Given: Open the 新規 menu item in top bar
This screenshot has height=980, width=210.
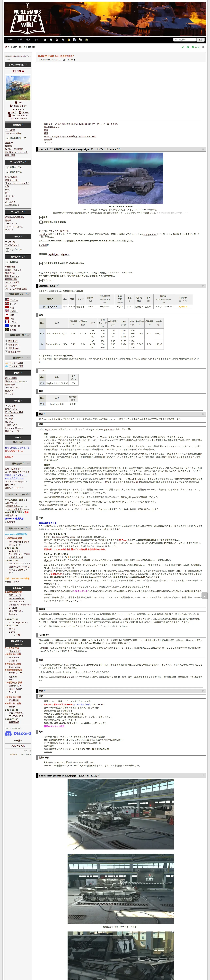Looking at the screenshot, I should (20, 40).
